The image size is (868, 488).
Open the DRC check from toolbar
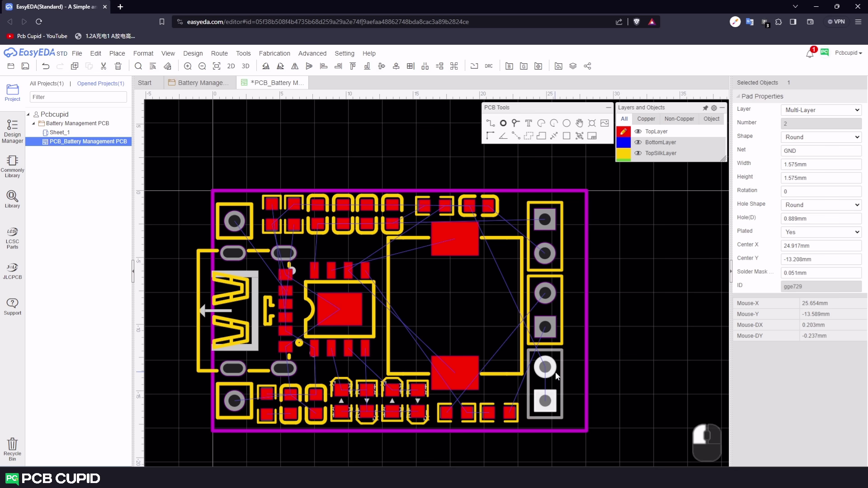pyautogui.click(x=489, y=66)
